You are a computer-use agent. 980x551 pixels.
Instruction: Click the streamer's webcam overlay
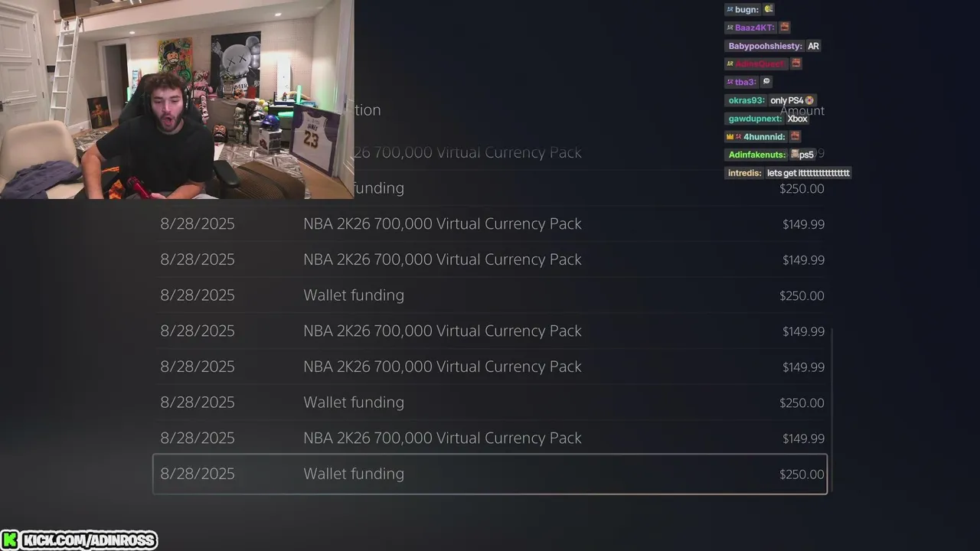pyautogui.click(x=177, y=99)
